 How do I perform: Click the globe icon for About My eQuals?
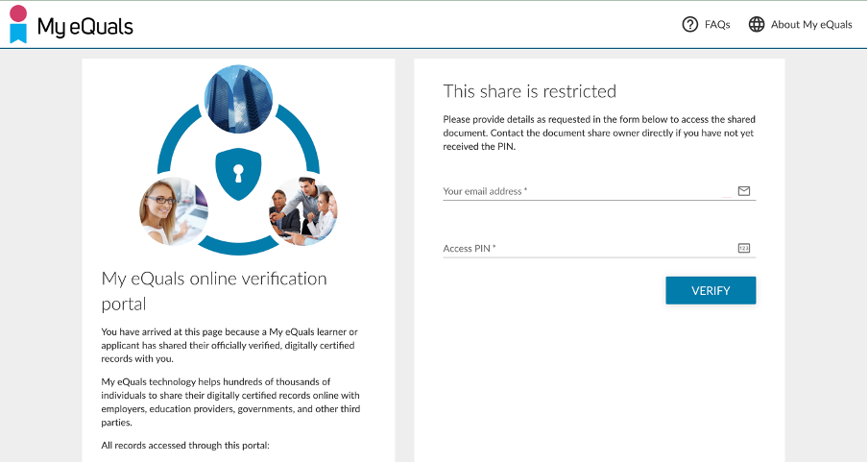click(x=757, y=24)
